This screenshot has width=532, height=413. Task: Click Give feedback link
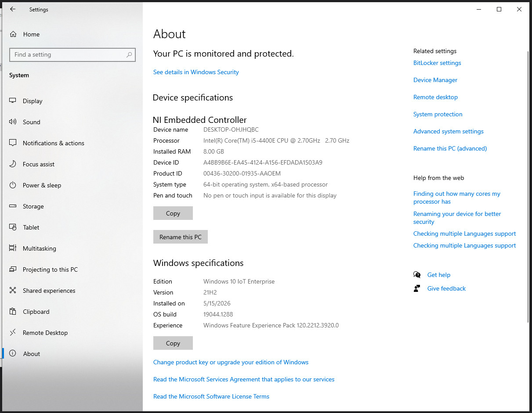tap(446, 288)
